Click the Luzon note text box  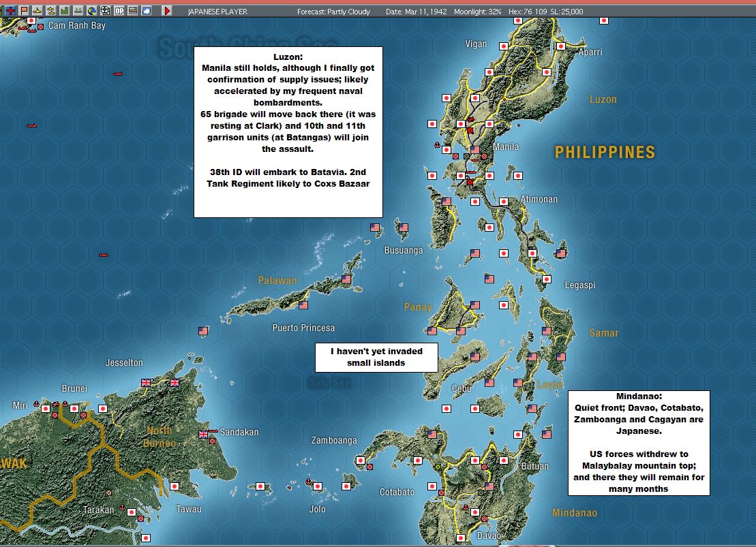pyautogui.click(x=288, y=132)
